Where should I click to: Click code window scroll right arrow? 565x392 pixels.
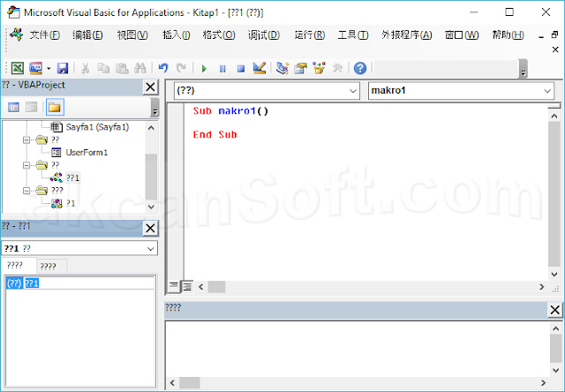click(541, 287)
